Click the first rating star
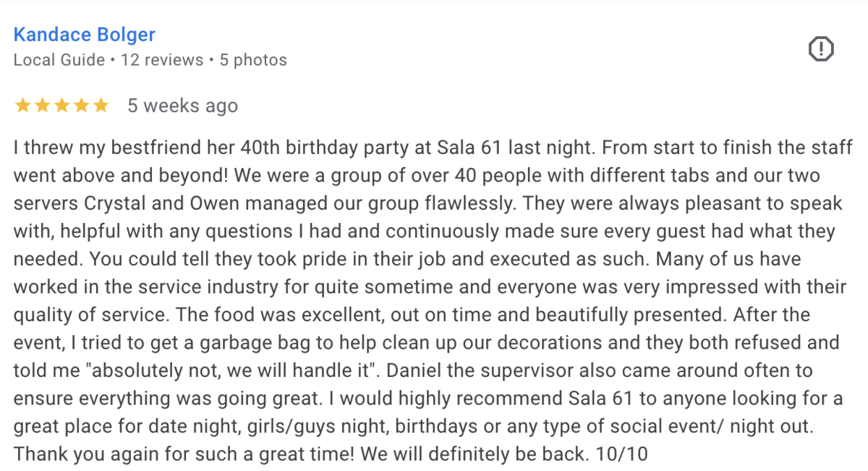Image resolution: width=868 pixels, height=471 pixels. tap(22, 106)
